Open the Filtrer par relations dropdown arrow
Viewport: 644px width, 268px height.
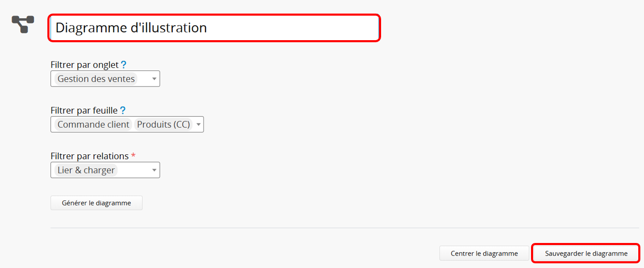point(154,170)
